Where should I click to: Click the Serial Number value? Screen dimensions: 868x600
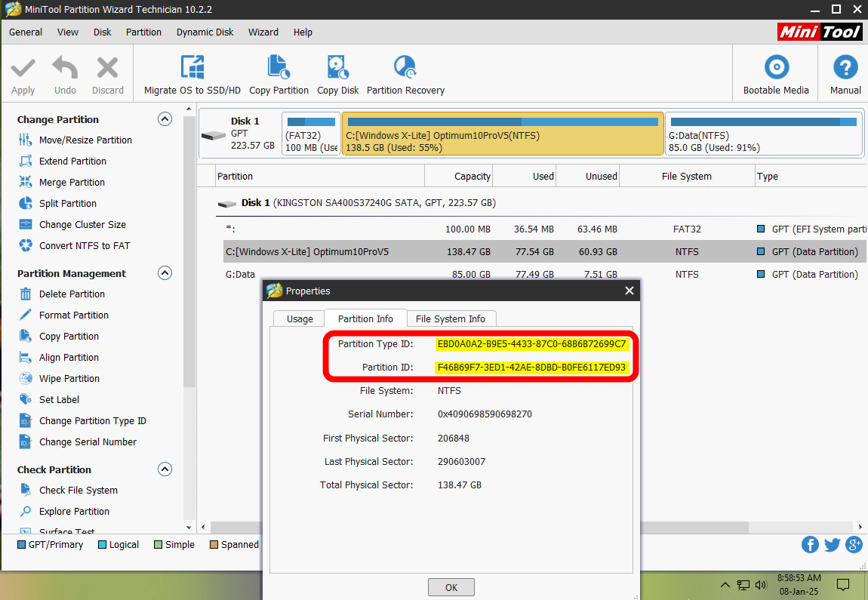point(485,414)
